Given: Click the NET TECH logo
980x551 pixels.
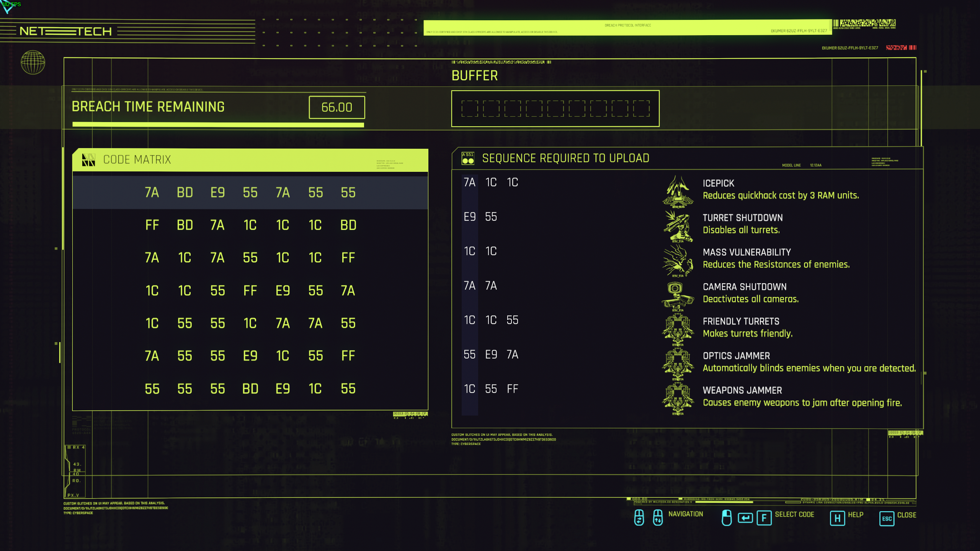Looking at the screenshot, I should [65, 31].
